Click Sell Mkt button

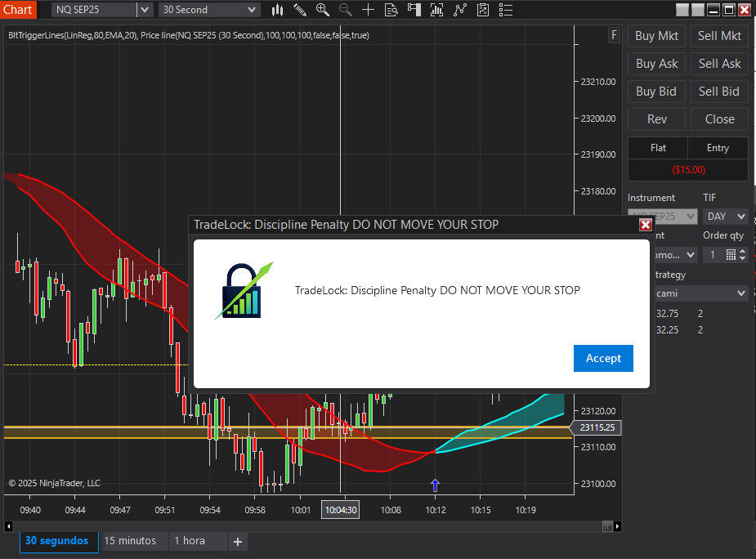[719, 36]
